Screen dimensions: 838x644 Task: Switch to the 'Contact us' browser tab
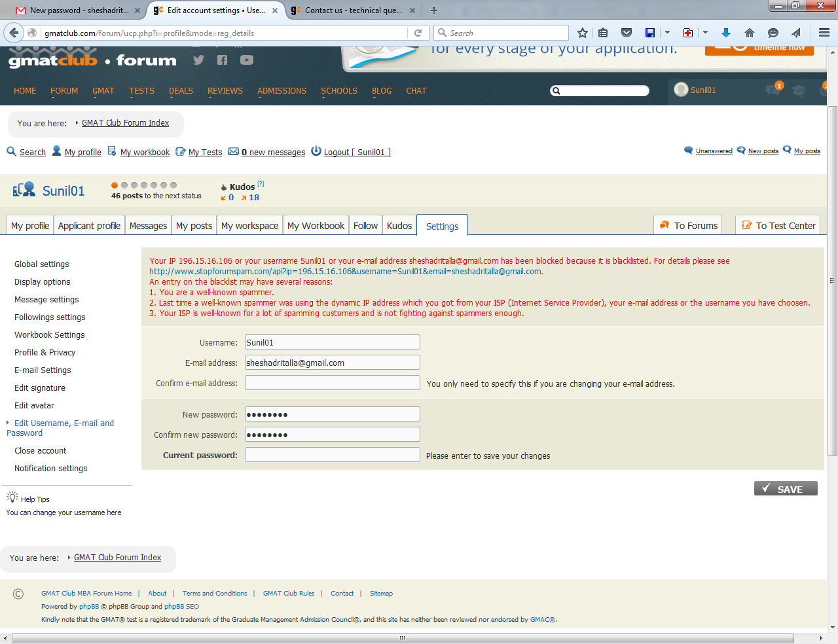click(354, 10)
